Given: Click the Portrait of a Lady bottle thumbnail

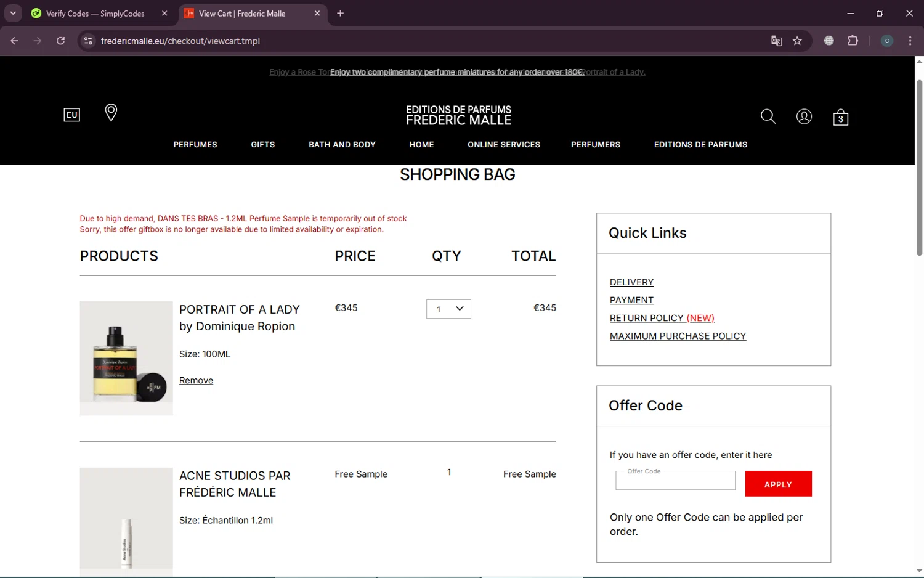Looking at the screenshot, I should (x=126, y=358).
